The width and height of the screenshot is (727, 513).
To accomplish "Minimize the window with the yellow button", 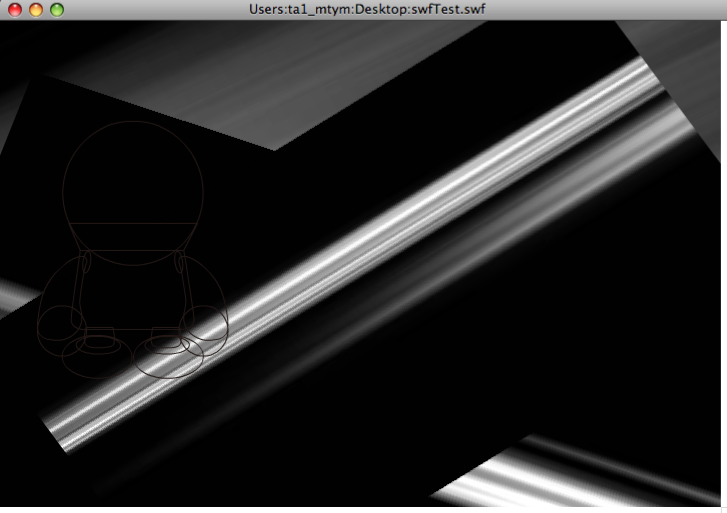I will (x=36, y=10).
